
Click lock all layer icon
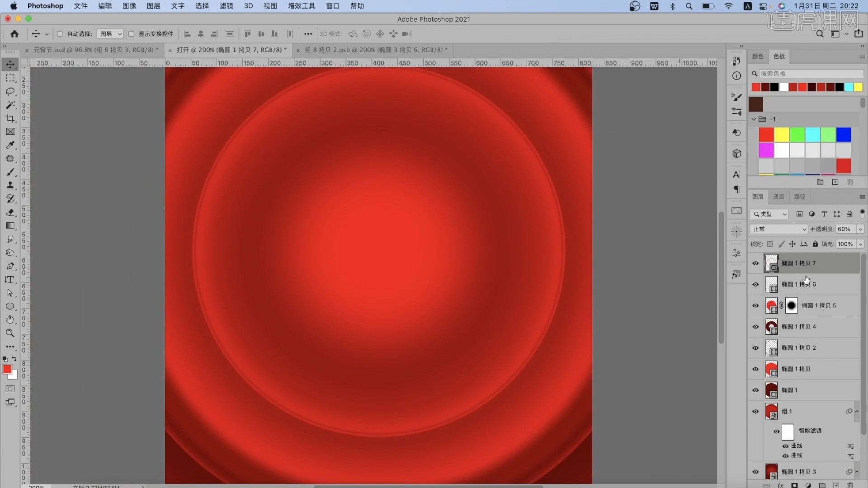(815, 244)
